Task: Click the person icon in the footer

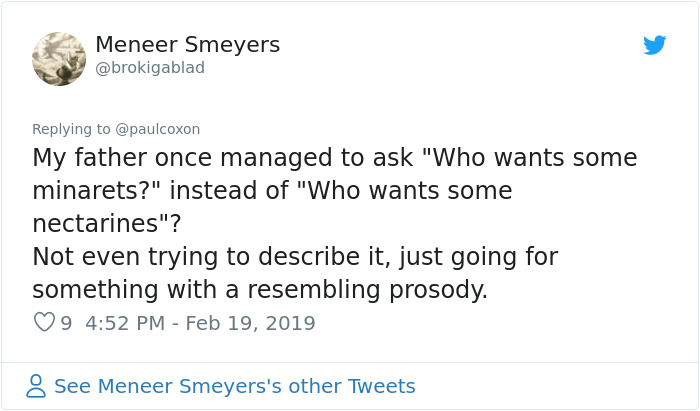Action: [37, 386]
